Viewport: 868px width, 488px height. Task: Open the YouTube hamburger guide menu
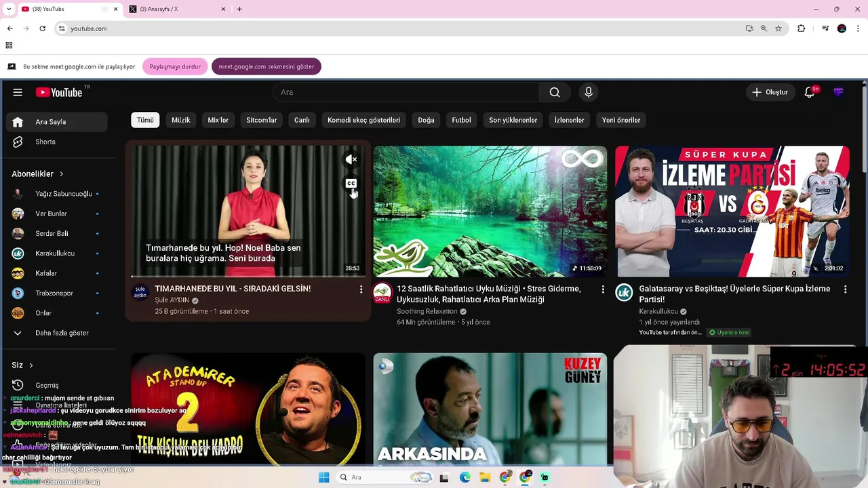tap(18, 92)
